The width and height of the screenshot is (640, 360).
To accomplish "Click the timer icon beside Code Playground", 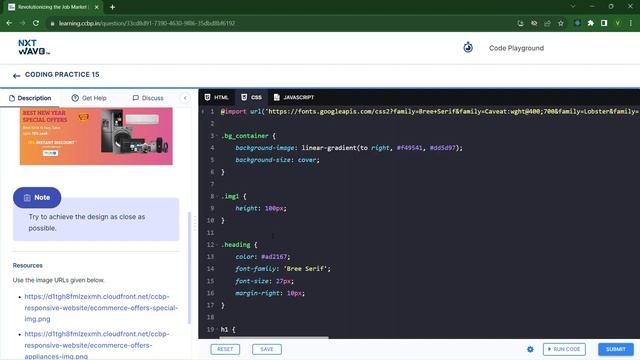I will coord(468,47).
